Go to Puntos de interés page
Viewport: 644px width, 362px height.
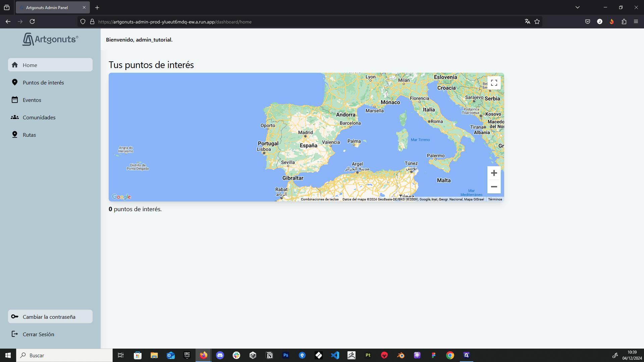coord(50,82)
